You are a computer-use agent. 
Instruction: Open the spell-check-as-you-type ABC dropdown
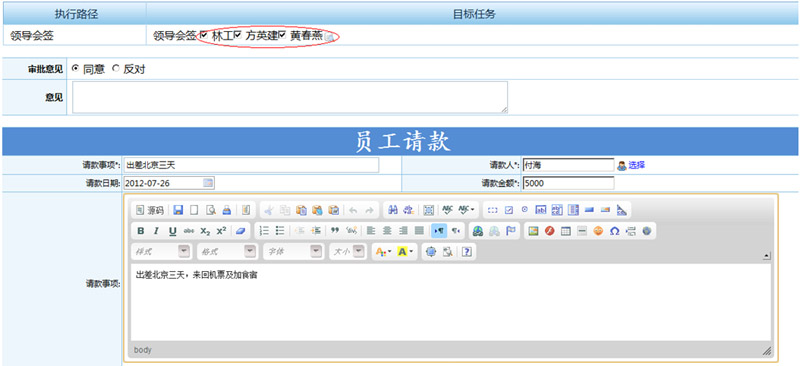point(466,210)
